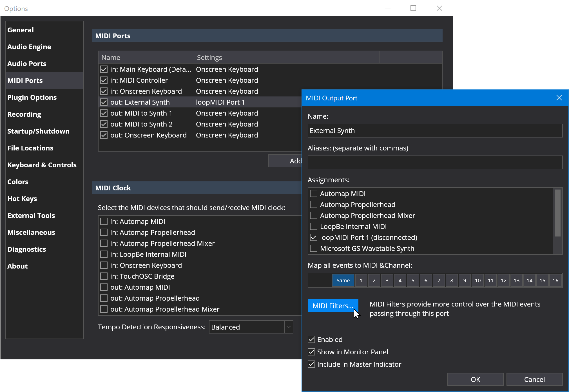The height and width of the screenshot is (392, 569).
Task: Toggle the 'in: MIDI Controller' port checkbox
Action: 104,80
